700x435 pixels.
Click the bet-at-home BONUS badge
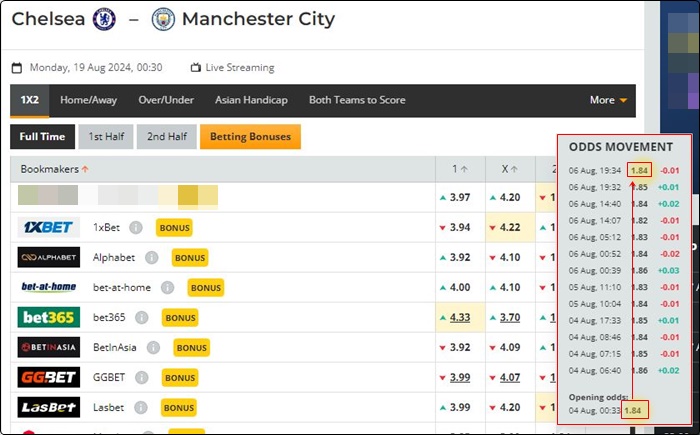click(x=205, y=288)
